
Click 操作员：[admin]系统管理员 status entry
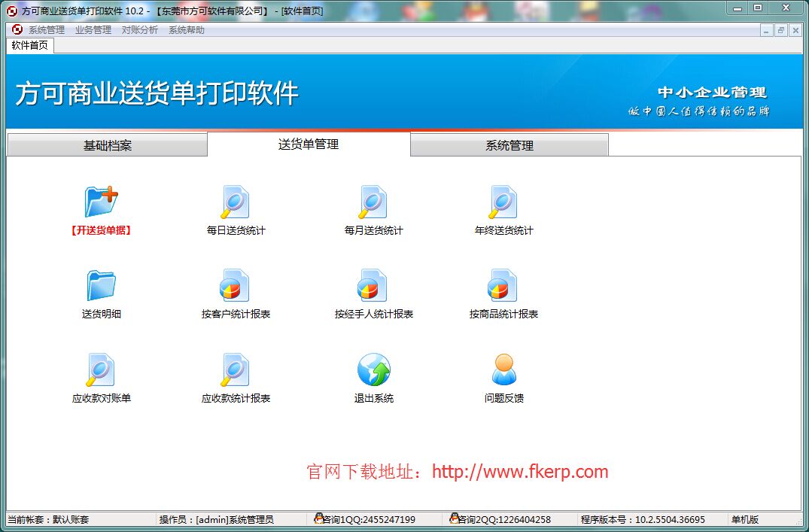[216, 519]
